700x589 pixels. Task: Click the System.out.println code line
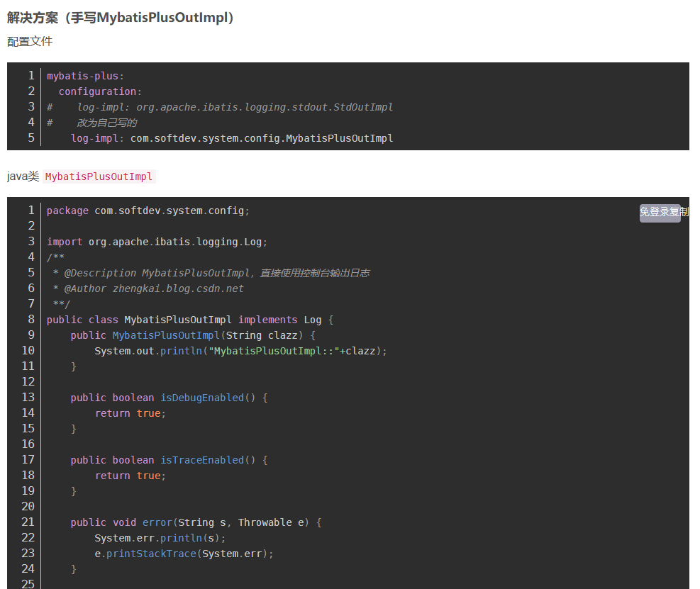[x=240, y=351]
